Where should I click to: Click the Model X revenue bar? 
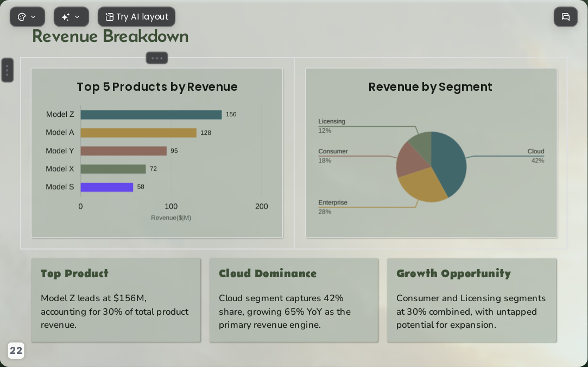pyautogui.click(x=113, y=169)
